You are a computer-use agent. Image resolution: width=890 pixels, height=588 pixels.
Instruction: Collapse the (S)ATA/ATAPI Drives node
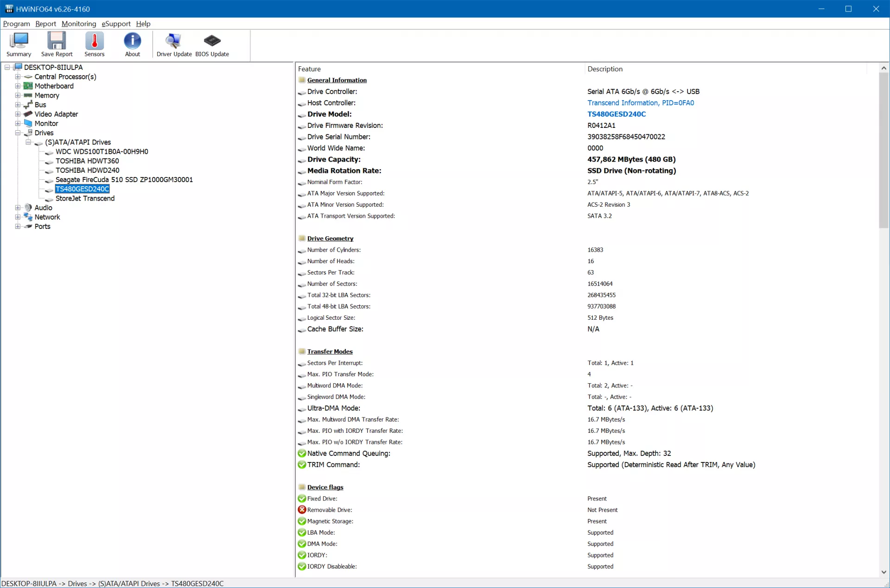click(x=28, y=142)
